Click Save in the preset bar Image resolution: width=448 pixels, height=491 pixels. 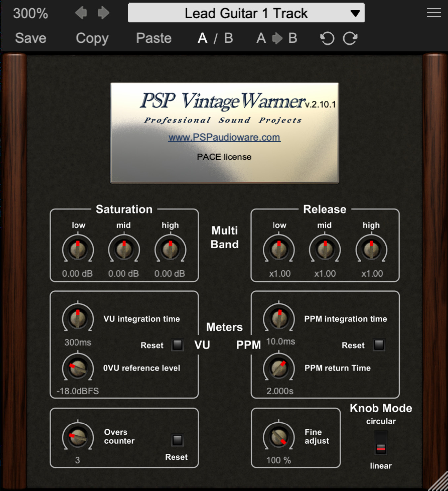[x=30, y=38]
